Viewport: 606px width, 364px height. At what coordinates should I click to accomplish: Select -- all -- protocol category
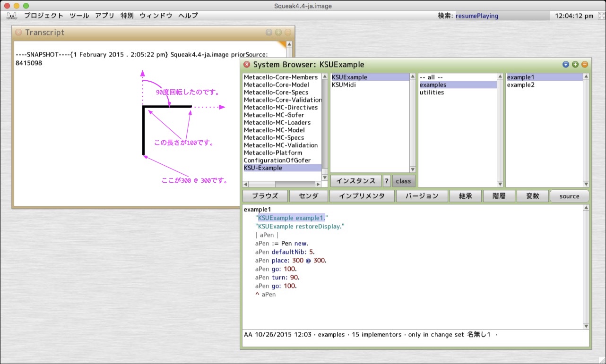(x=458, y=77)
